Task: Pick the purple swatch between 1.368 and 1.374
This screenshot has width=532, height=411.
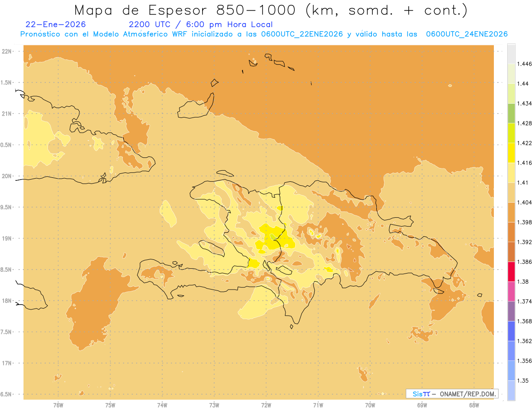Action: (511, 311)
